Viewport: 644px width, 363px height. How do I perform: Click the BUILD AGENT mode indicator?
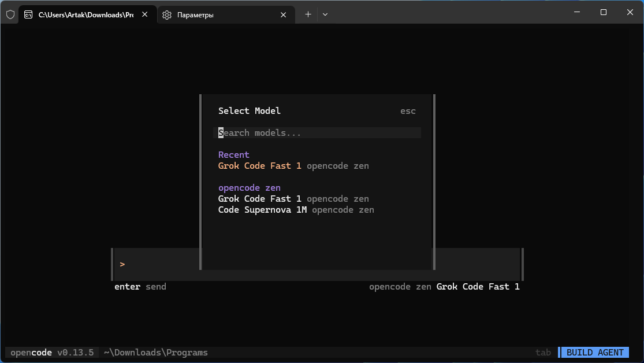(x=595, y=353)
